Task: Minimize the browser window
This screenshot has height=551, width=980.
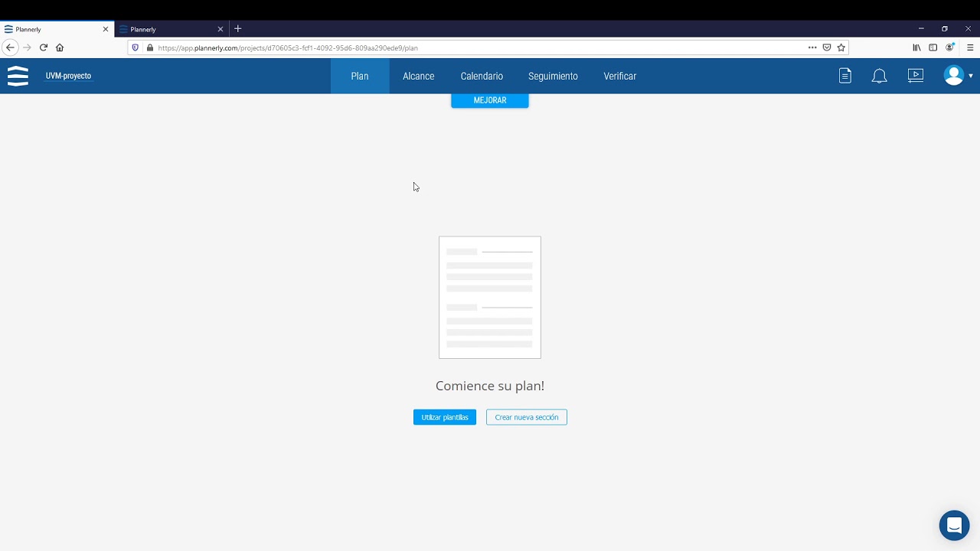Action: (921, 28)
